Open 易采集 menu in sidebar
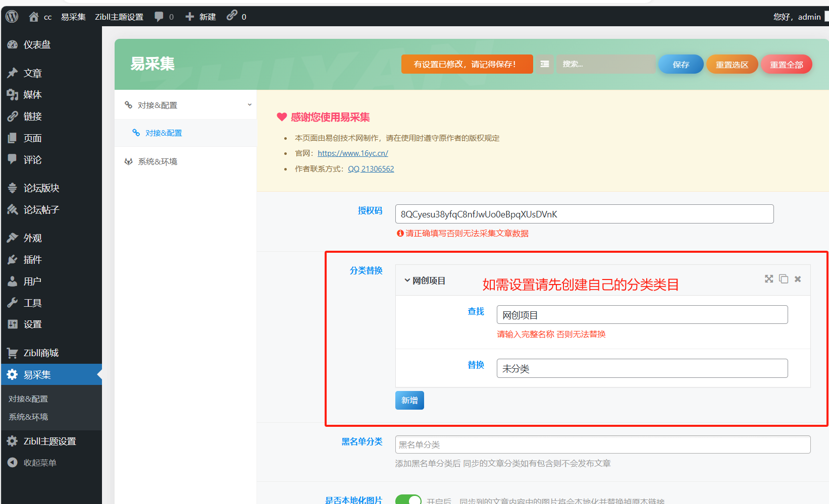The height and width of the screenshot is (504, 829). point(51,375)
